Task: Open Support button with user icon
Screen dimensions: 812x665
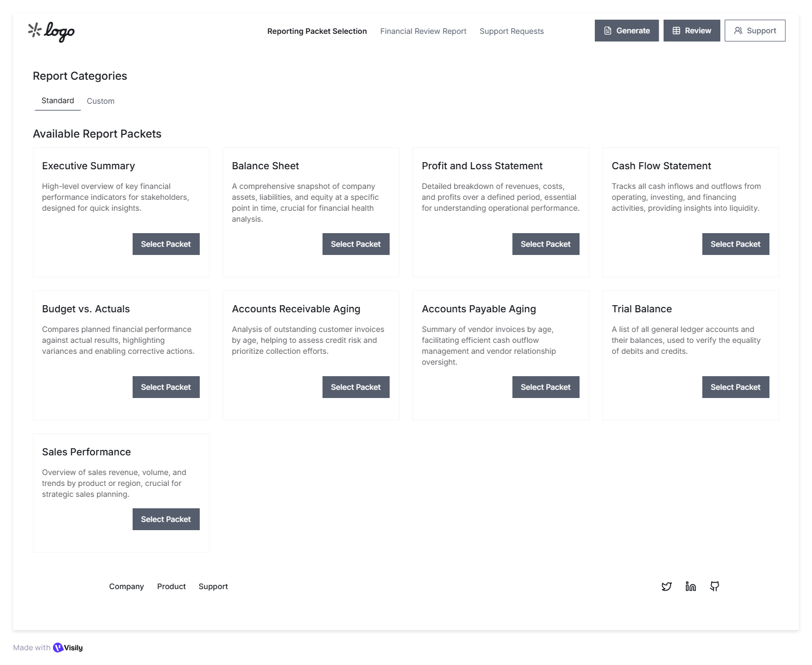Action: pyautogui.click(x=755, y=31)
